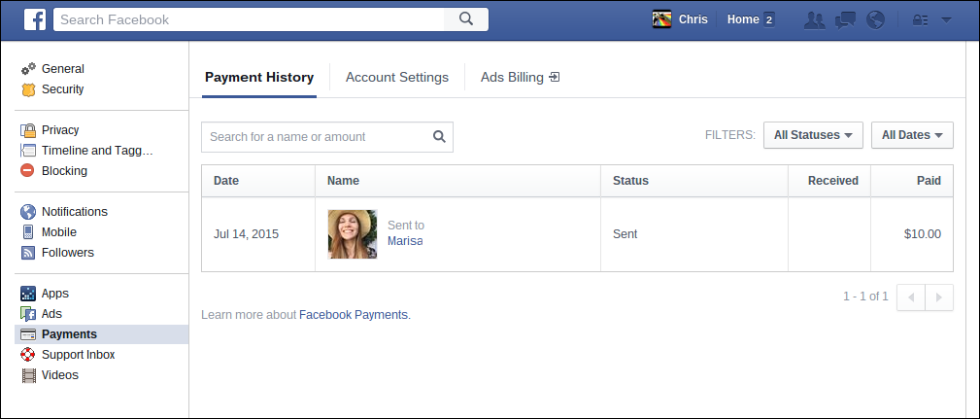The height and width of the screenshot is (419, 980).
Task: Open Security settings
Action: click(62, 89)
